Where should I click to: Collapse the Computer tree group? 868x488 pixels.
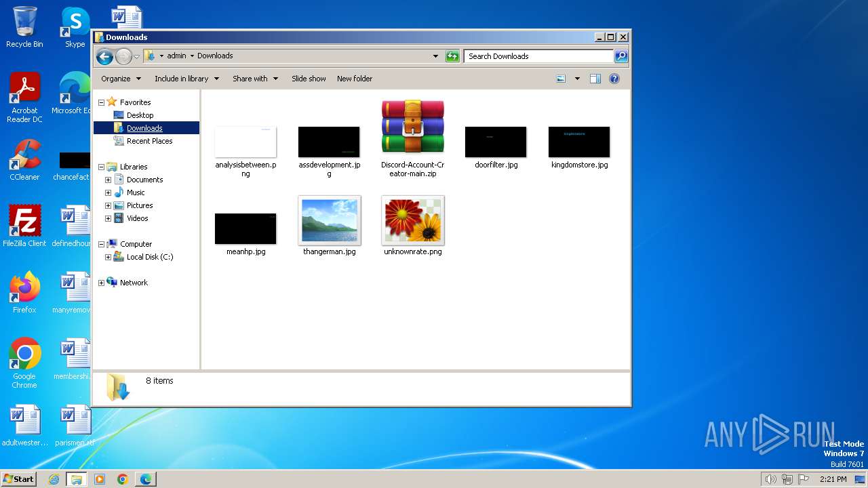101,244
